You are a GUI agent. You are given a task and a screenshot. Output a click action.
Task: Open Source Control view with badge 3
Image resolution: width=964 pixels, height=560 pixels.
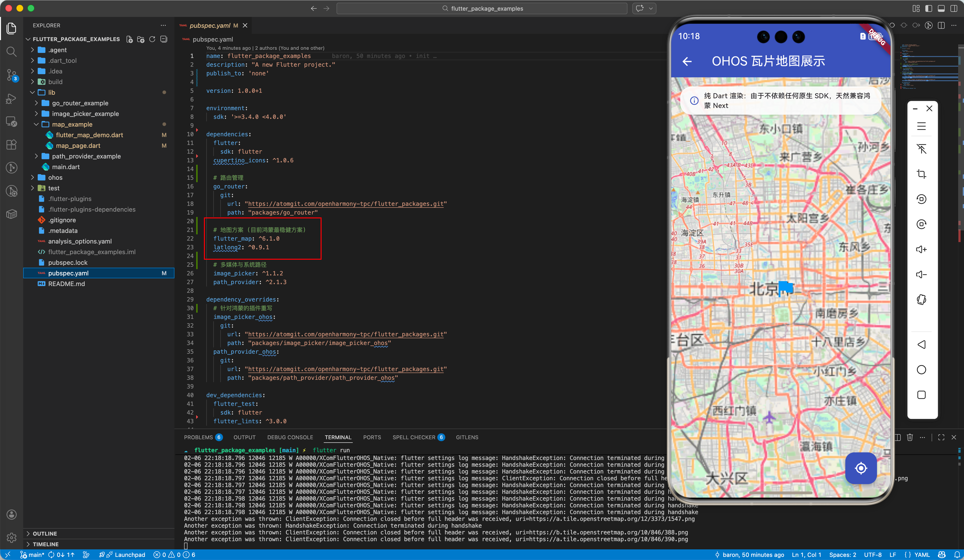coord(12,75)
